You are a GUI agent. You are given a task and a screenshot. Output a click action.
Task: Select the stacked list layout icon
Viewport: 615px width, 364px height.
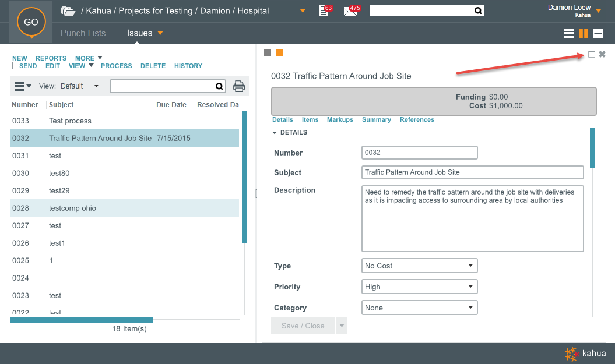(598, 33)
